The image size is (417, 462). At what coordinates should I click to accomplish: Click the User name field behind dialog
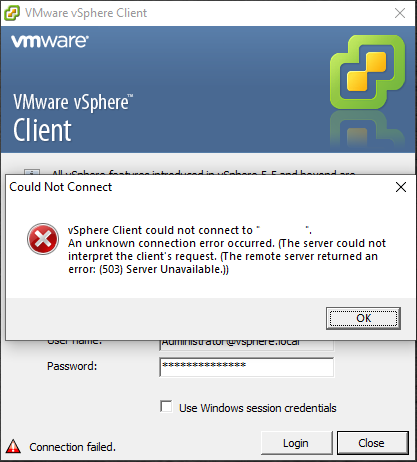(x=247, y=345)
